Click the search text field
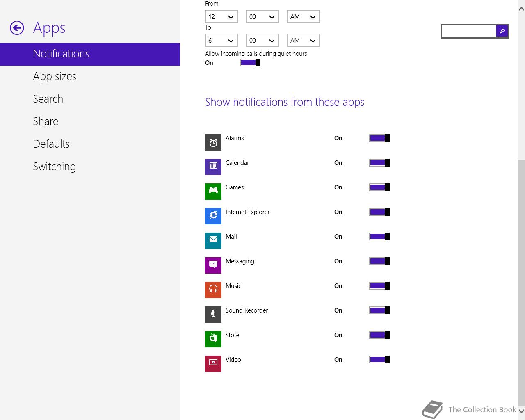Screen dimensions: 525x420 (469, 31)
